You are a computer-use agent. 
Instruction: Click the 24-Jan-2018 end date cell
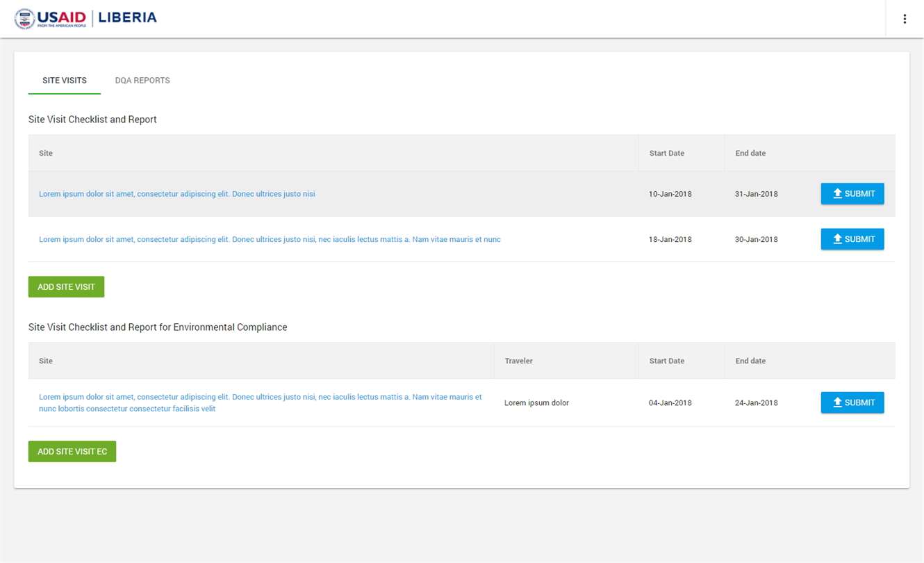point(757,402)
